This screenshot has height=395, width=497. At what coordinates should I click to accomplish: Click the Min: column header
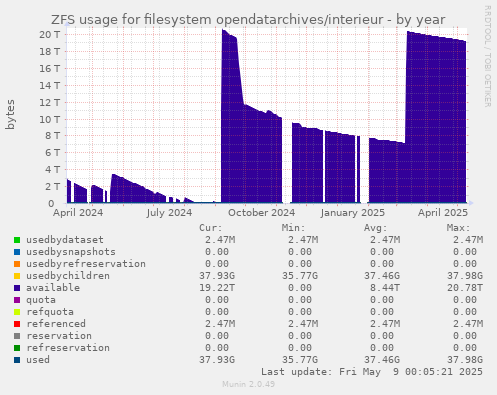point(293,228)
